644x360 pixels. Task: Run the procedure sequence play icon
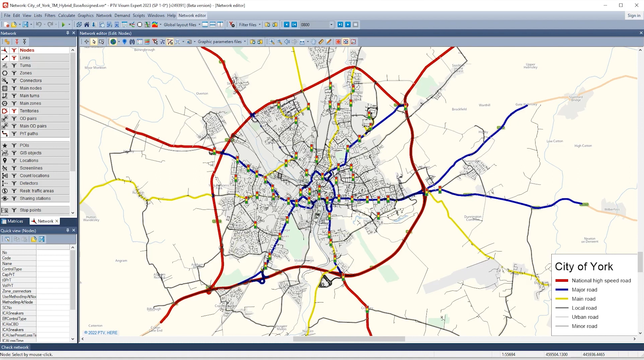(63, 25)
